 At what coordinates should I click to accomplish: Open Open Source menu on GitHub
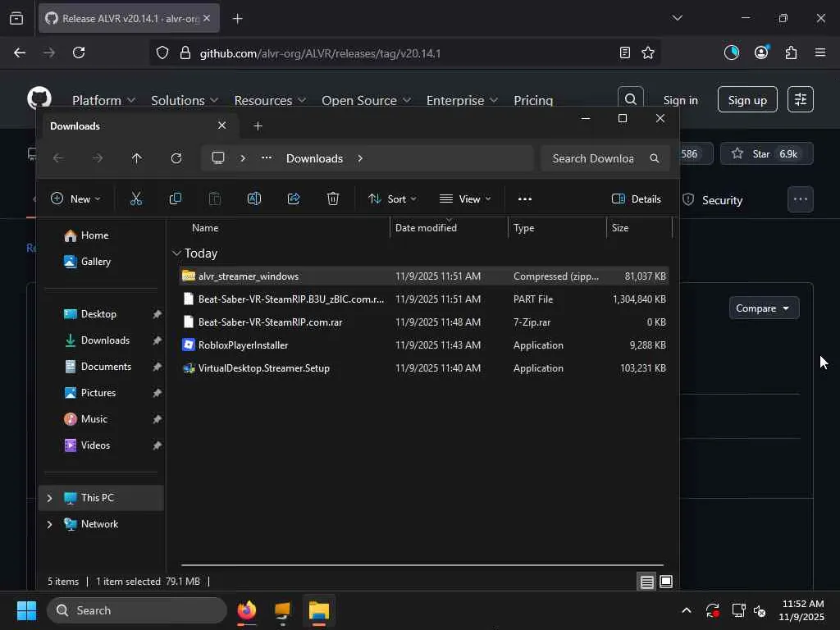pos(366,100)
